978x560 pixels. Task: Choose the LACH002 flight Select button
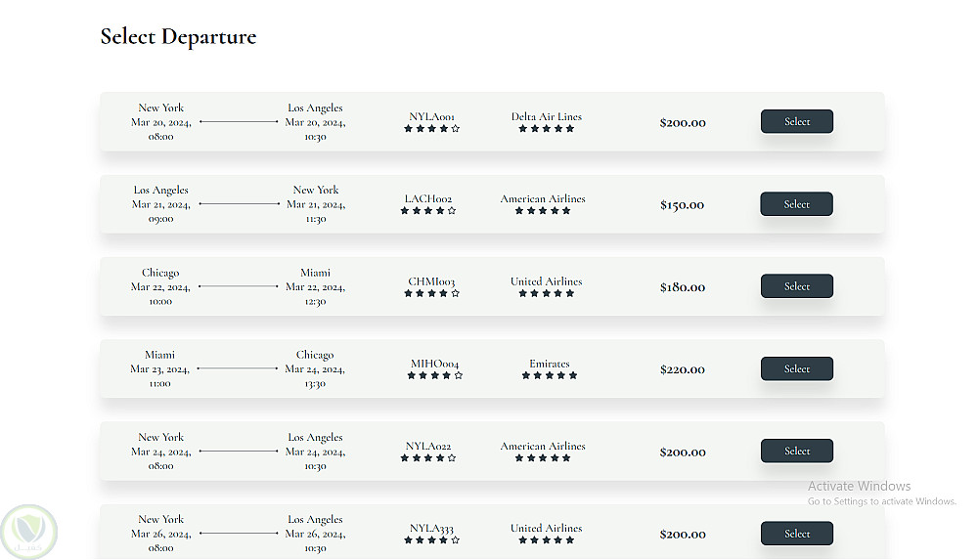point(796,204)
